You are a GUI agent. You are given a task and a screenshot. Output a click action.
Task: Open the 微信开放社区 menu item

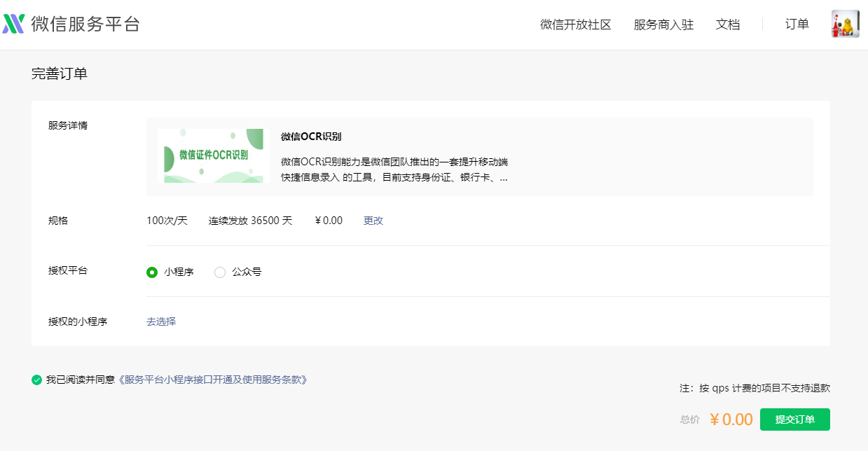576,25
